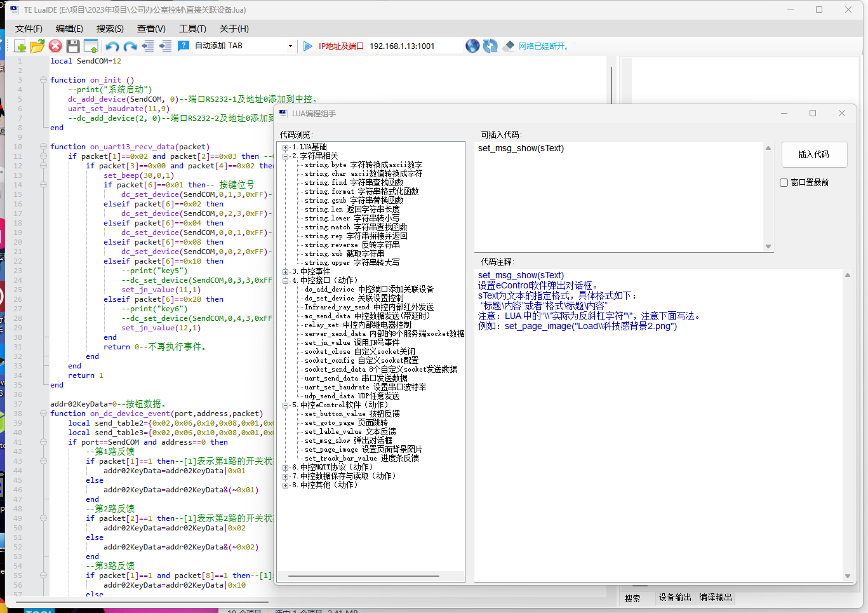Click the blue run arrow icon

coord(308,46)
